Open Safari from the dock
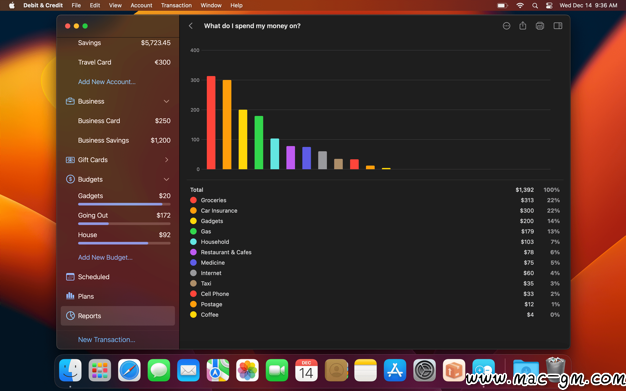 [129, 370]
